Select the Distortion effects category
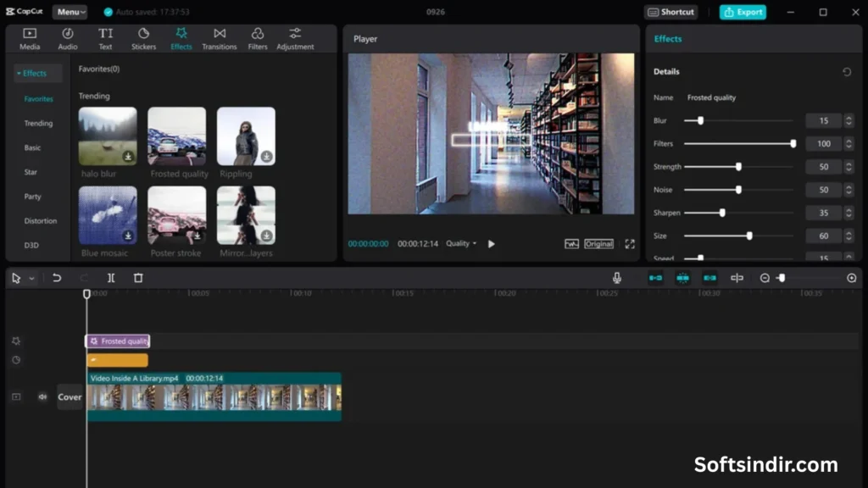Image resolution: width=868 pixels, height=488 pixels. coord(41,221)
